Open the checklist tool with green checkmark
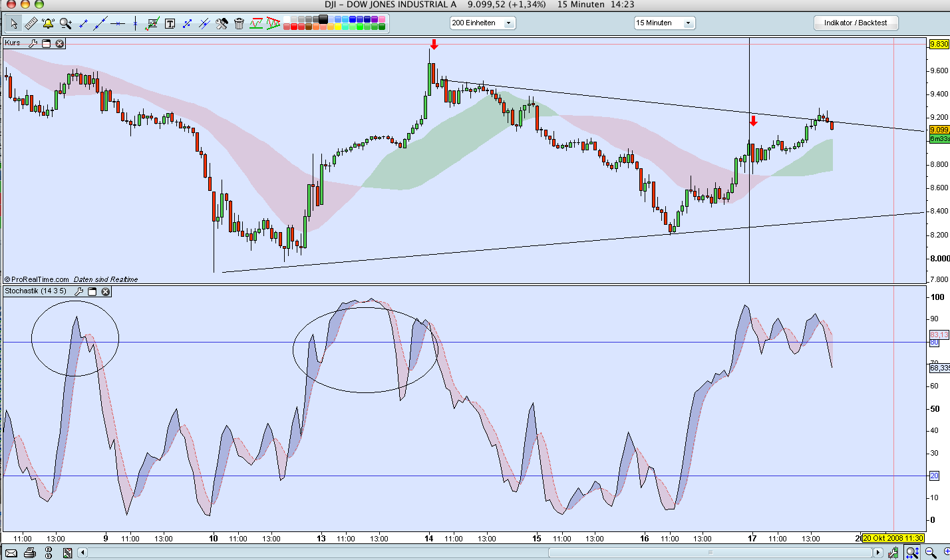950x560 pixels. pos(152,24)
